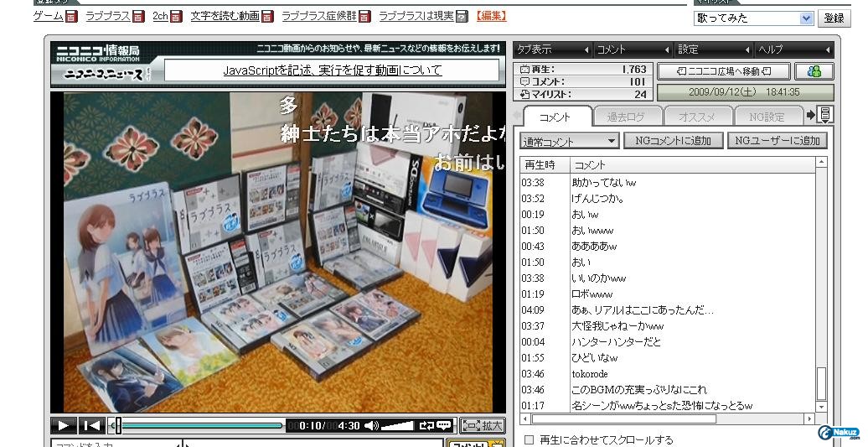Viewport: 868px width, 447px height.
Task: Click the 拡大 fullscreen button
Action: point(483,426)
